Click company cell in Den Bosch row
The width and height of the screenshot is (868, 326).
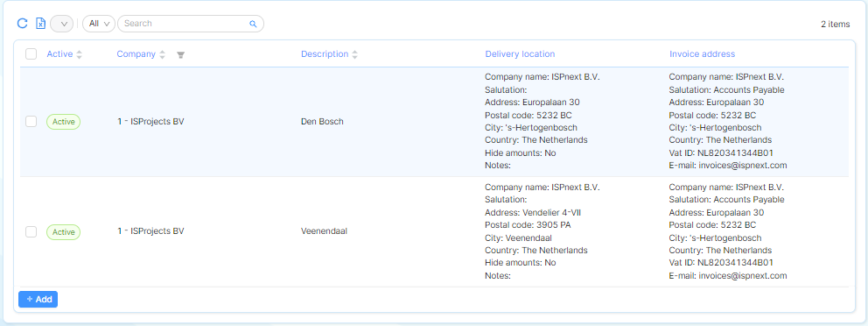tap(150, 122)
